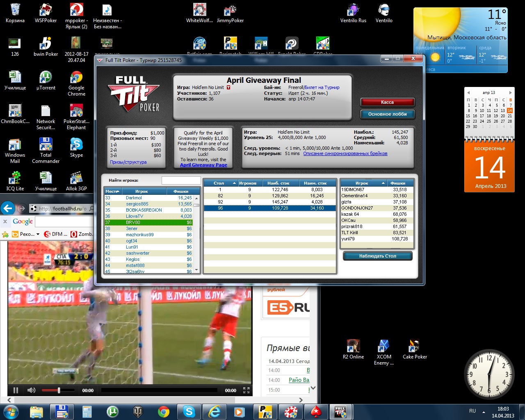Toggle fullscreen on the video player
Viewport: 525px width, 420px height.
tap(247, 390)
